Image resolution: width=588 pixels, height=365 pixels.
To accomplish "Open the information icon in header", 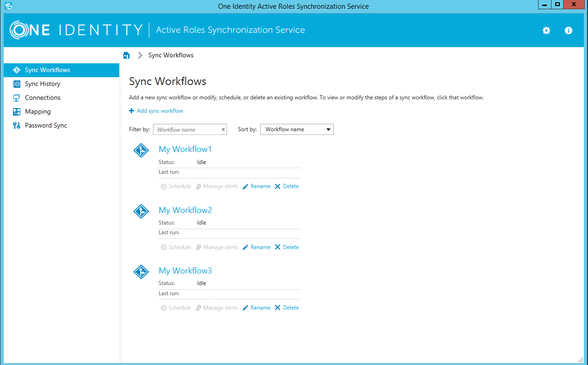I will click(569, 30).
